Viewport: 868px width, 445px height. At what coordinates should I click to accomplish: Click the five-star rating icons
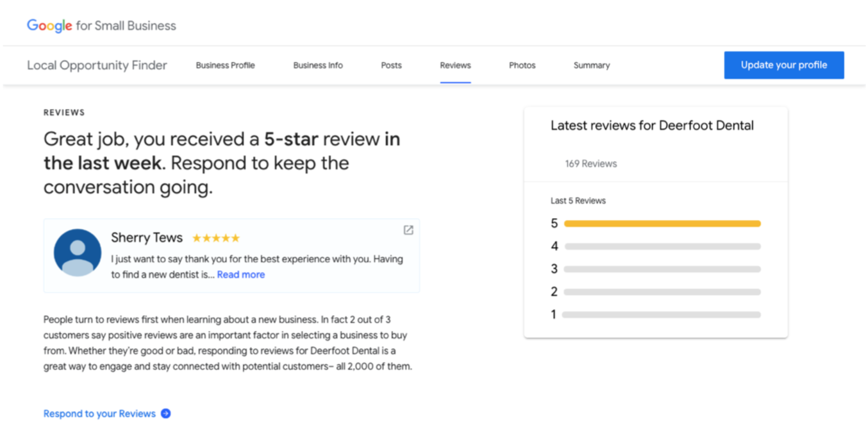pyautogui.click(x=216, y=239)
